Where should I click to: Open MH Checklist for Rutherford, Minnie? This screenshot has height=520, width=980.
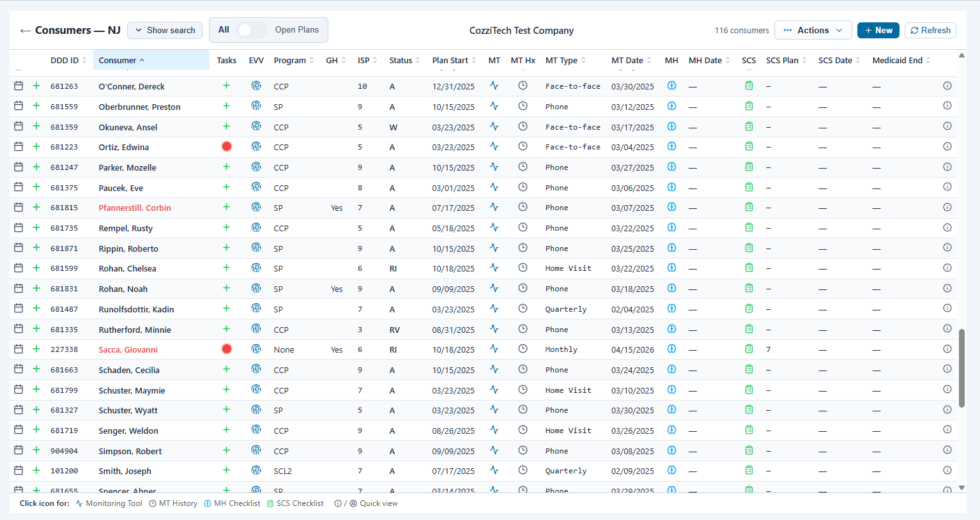click(671, 328)
